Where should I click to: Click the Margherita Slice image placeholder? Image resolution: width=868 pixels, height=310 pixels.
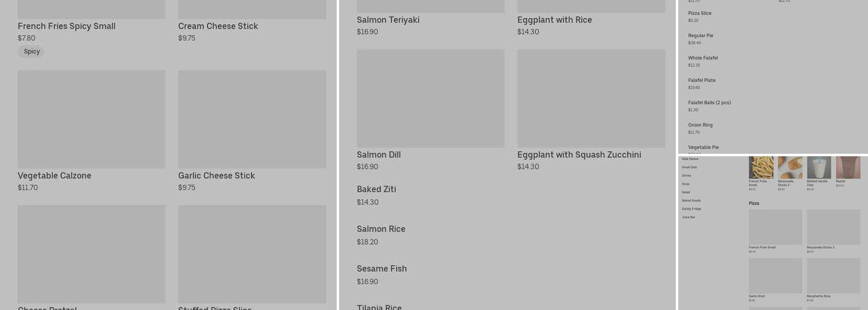[x=833, y=275]
